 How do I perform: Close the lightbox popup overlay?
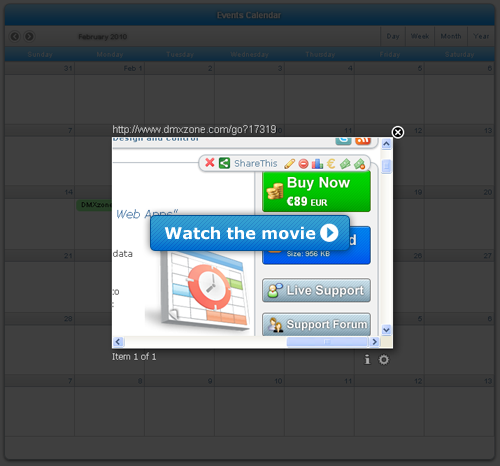coord(397,132)
